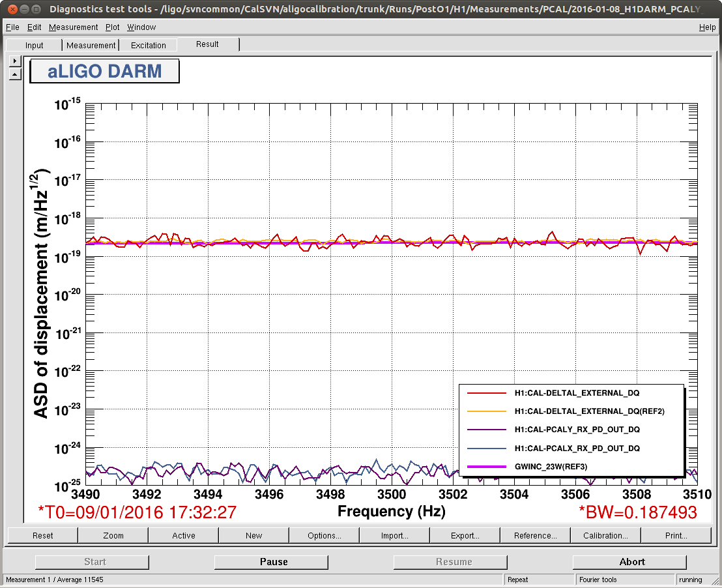Open plot Options dialog
Image resolution: width=722 pixels, height=588 pixels.
[x=324, y=535]
